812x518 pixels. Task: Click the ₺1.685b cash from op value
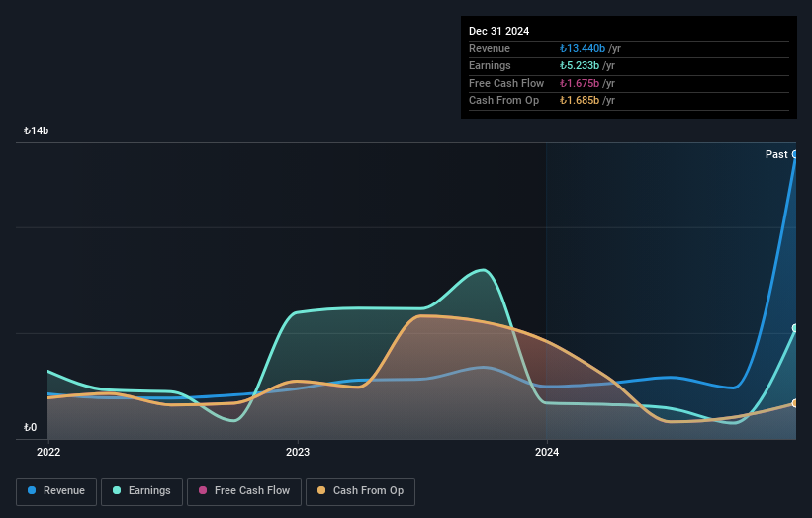[579, 101]
